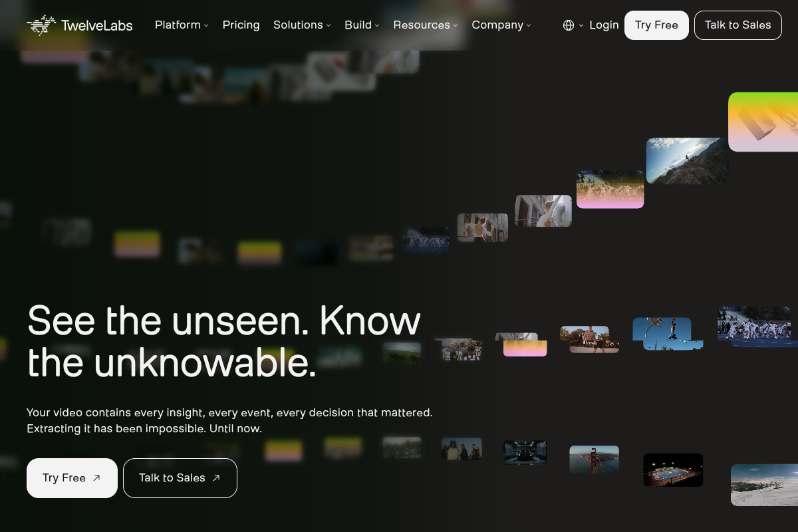Open the dark car garage thumbnail
798x532 pixels.
pos(525,453)
